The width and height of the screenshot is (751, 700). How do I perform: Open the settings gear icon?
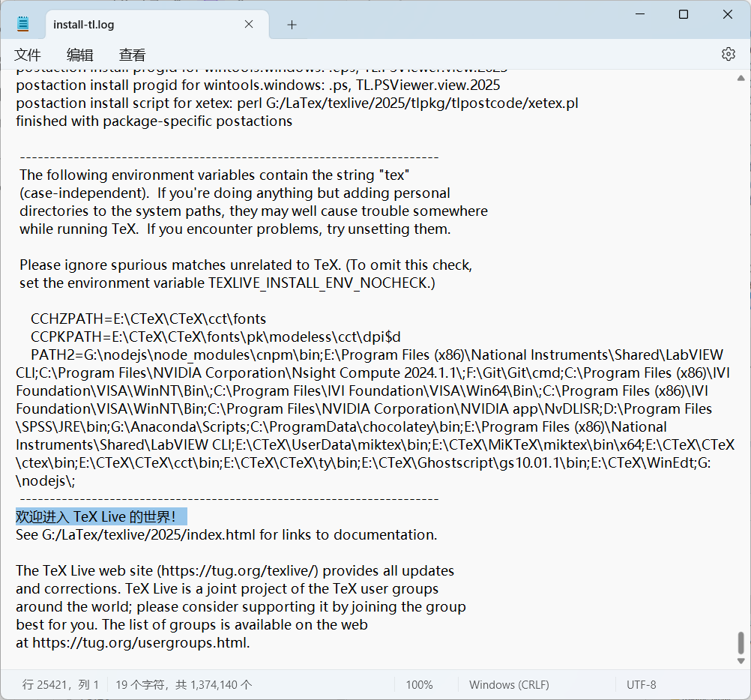728,54
